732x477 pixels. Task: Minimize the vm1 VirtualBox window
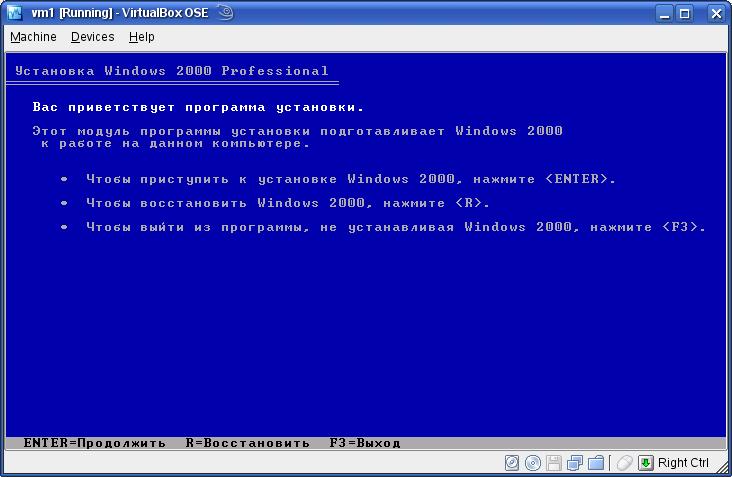(664, 13)
